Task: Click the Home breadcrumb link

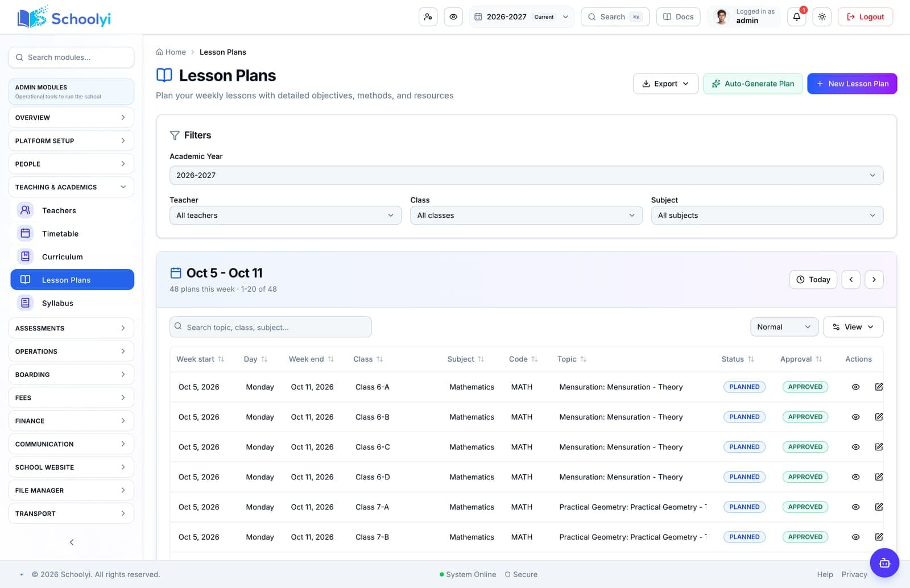Action: [x=171, y=52]
